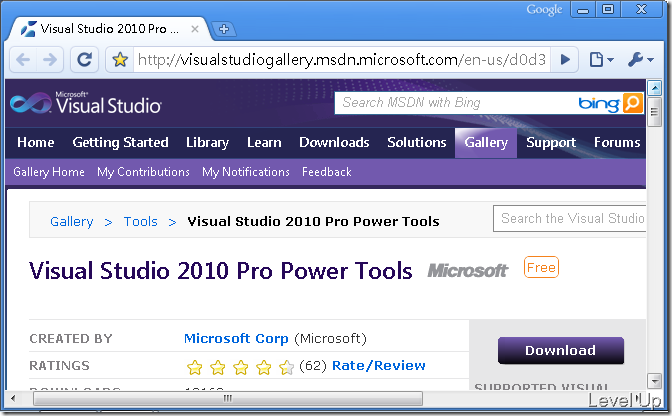Open the Support navigation item
Viewport: 672px width, 416px height.
551,142
